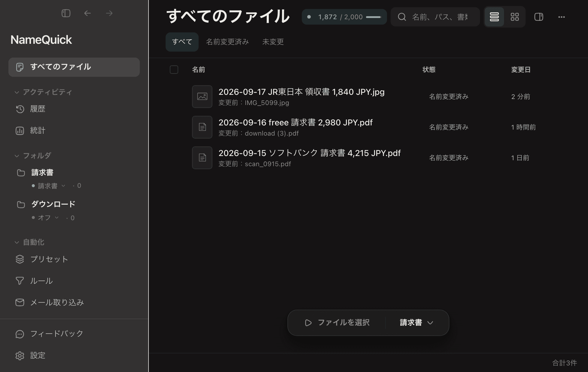Collapse the アクティビティ section
The image size is (588, 372).
(x=43, y=92)
